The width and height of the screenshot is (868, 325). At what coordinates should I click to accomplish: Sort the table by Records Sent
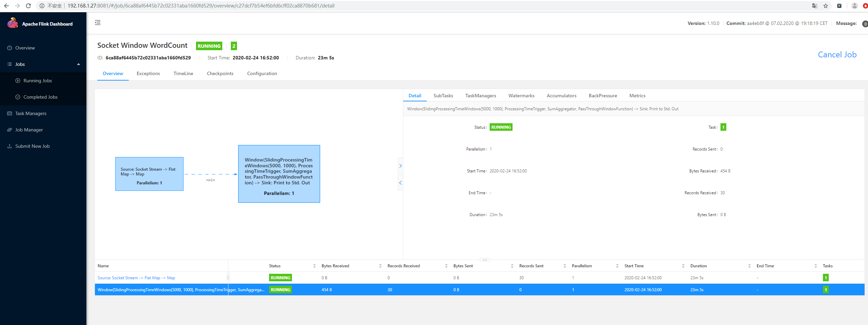click(564, 266)
